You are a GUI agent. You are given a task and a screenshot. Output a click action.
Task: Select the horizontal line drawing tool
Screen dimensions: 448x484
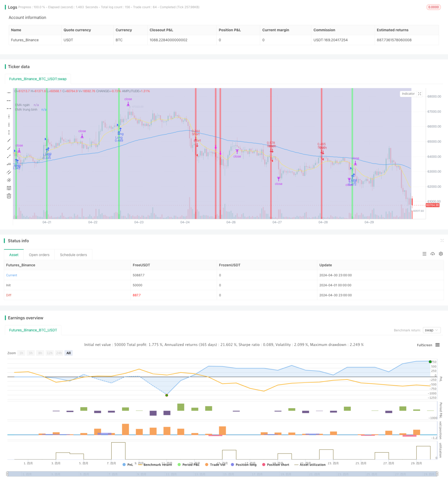pos(9,92)
